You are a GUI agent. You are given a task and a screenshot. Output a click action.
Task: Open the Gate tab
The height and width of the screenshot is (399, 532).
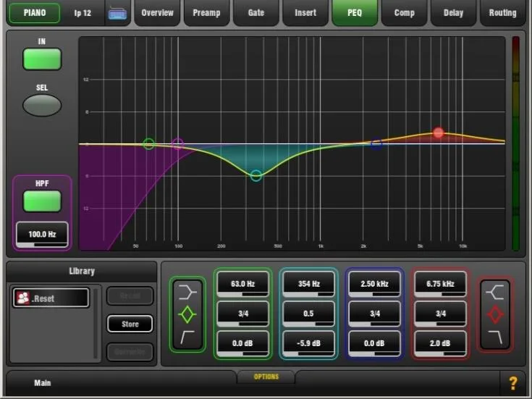pyautogui.click(x=256, y=13)
